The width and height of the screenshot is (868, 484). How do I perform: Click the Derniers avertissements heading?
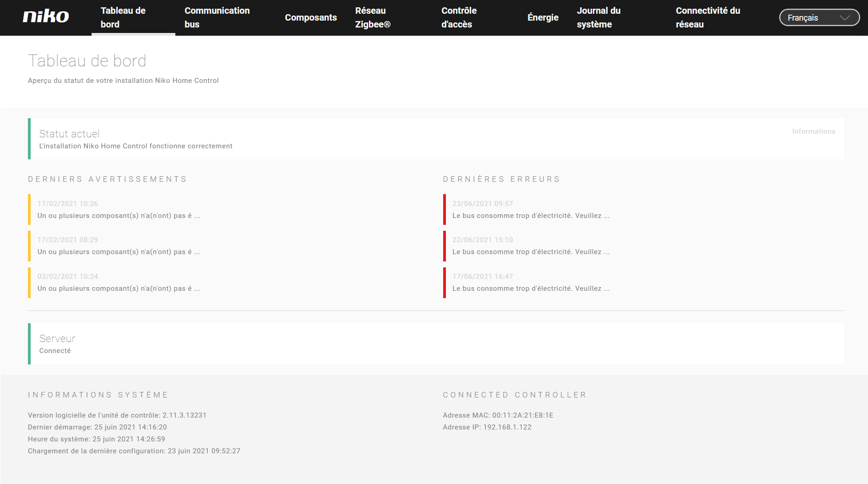(108, 179)
